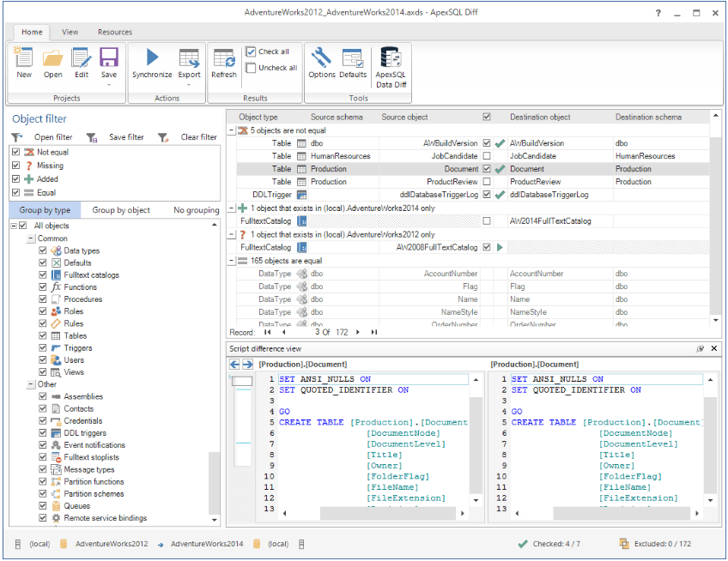Go to previous record in navigator
The height and width of the screenshot is (561, 728).
(x=283, y=332)
